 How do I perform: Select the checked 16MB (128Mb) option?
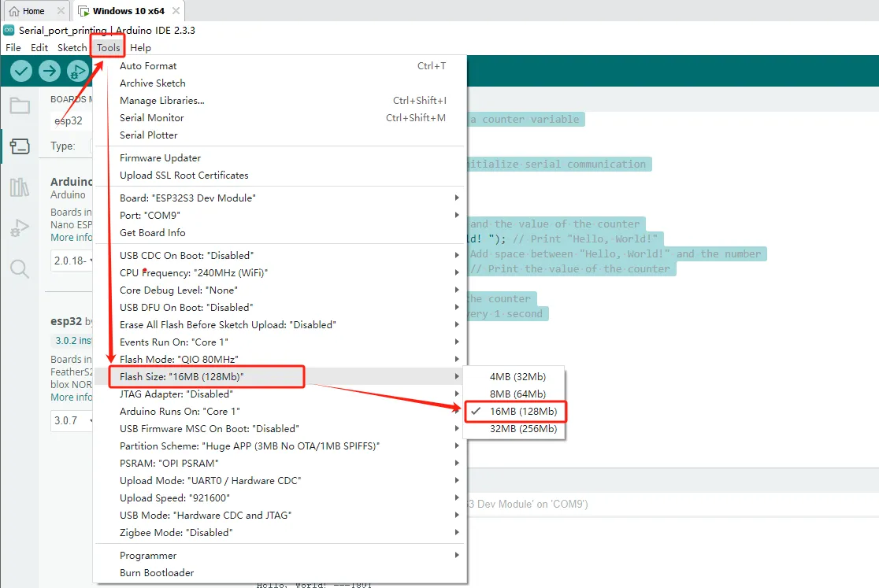(514, 411)
